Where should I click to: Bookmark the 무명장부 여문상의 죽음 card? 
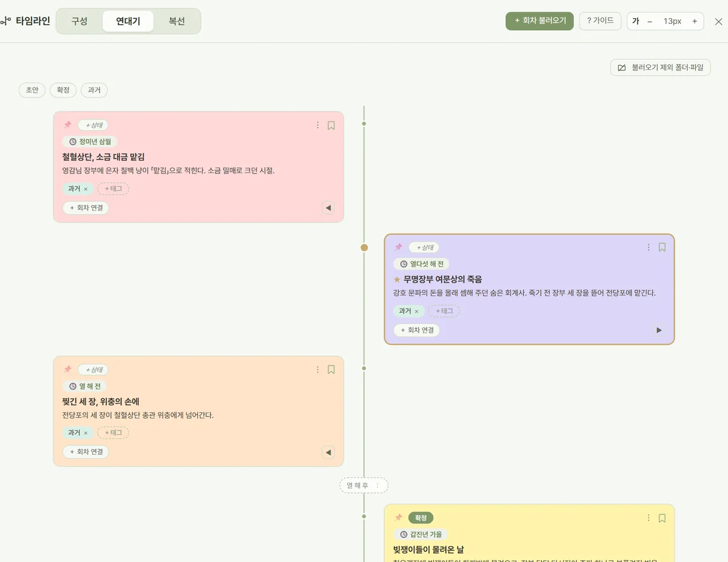pyautogui.click(x=662, y=247)
